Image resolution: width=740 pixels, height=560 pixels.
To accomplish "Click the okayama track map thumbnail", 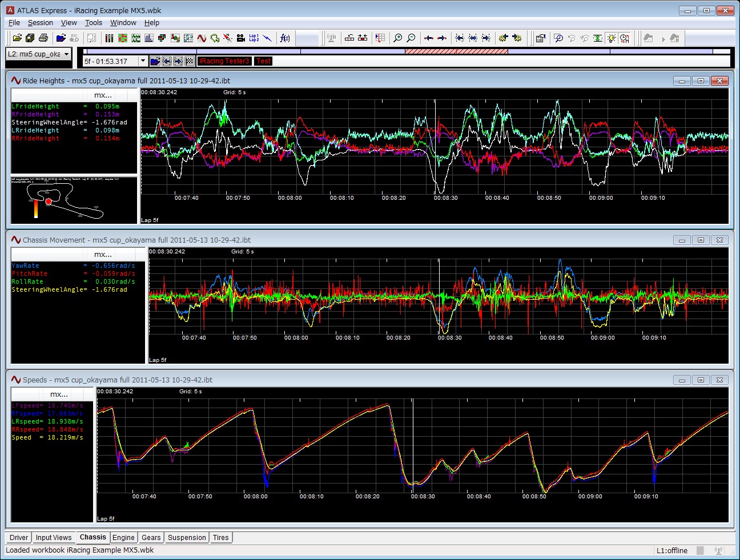I will click(74, 200).
